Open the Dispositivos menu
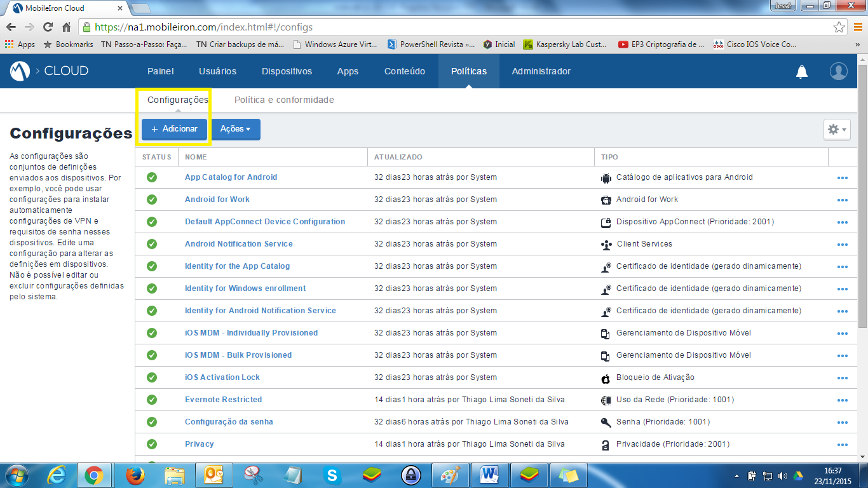868x488 pixels. (287, 71)
